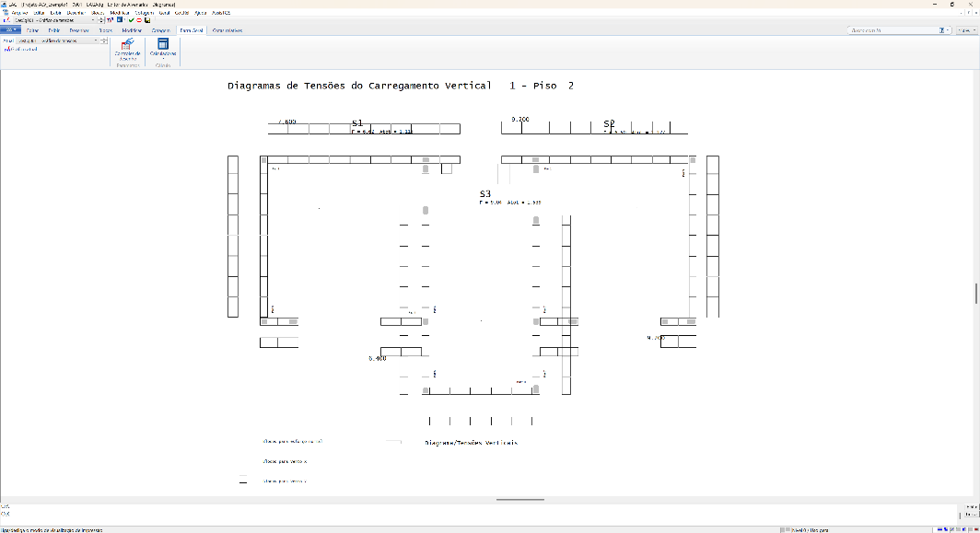
Task: Open the Arquivo menu
Action: coord(19,13)
